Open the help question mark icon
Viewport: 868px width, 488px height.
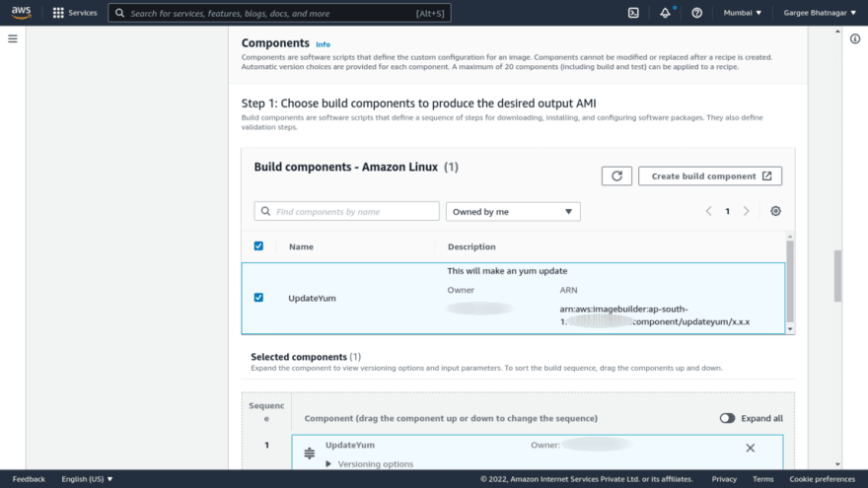point(697,13)
